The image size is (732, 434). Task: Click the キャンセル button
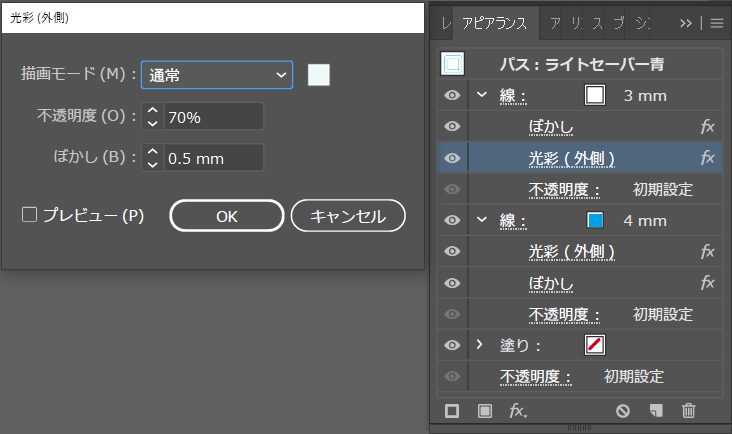tap(348, 216)
